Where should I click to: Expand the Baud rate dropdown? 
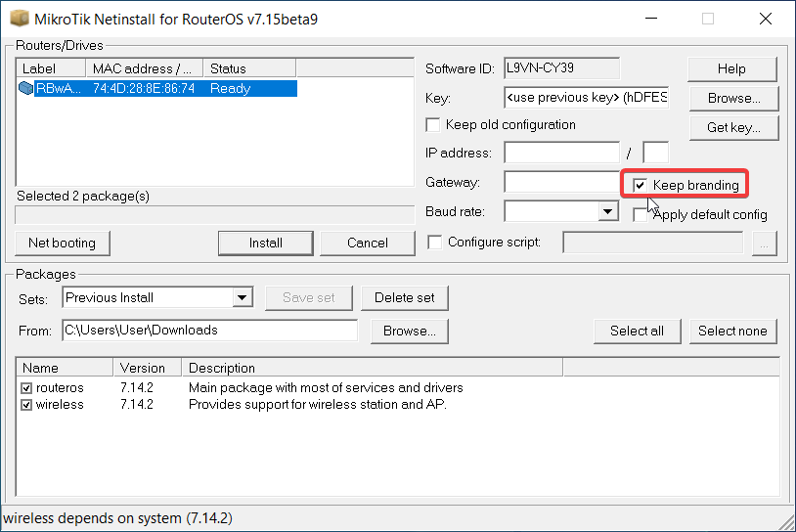click(x=608, y=211)
